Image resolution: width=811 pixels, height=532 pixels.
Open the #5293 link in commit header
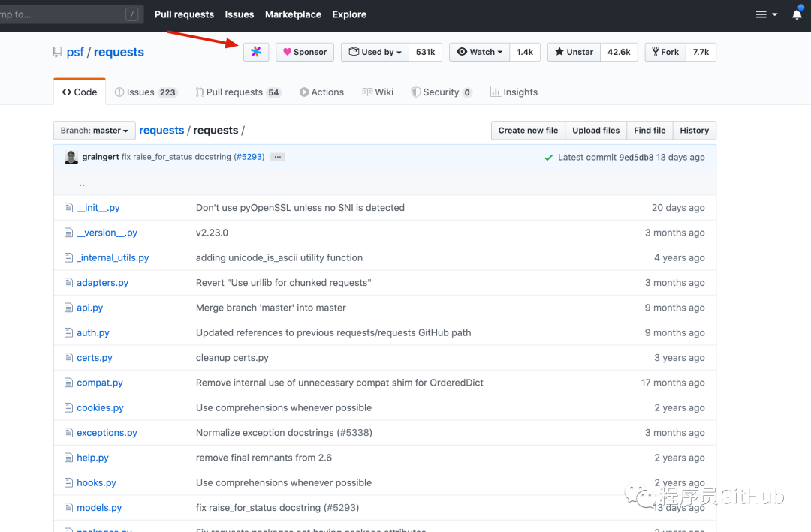[249, 157]
